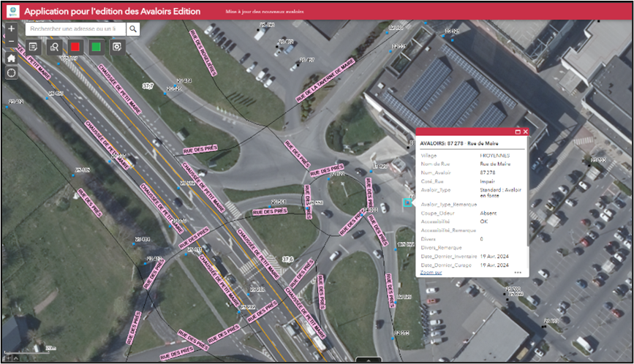This screenshot has width=634, height=364.
Task: Select the green square widget
Action: 96,47
